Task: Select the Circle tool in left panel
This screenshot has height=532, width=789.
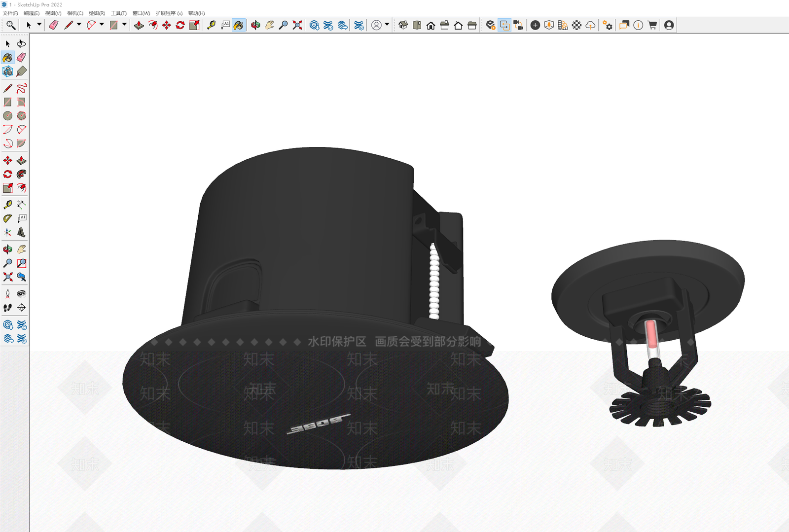Action: tap(7, 116)
